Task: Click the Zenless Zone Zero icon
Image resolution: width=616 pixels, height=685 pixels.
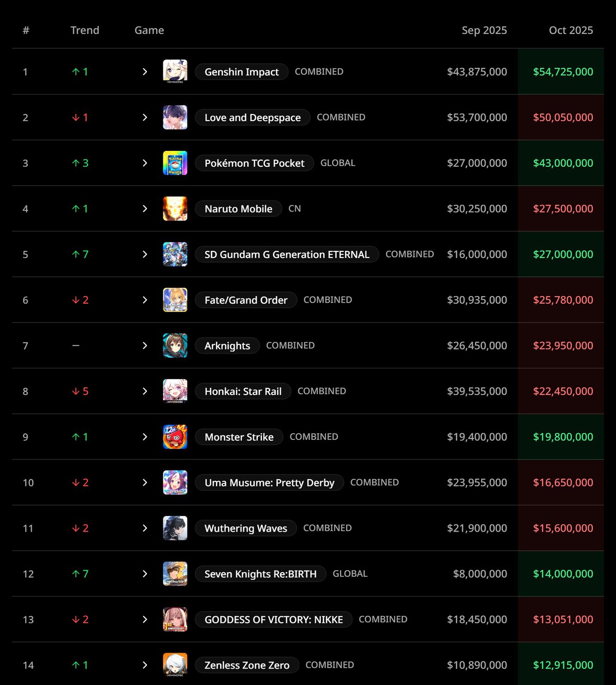Action: tap(175, 665)
